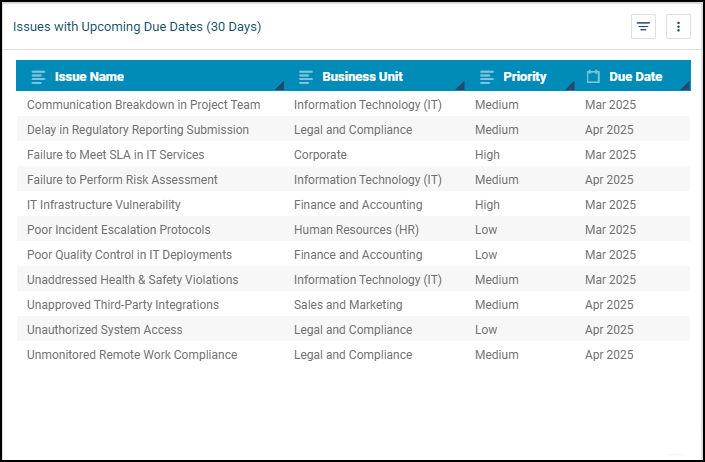Click the calendar icon beside Due Date header
The width and height of the screenshot is (705, 462).
593,77
